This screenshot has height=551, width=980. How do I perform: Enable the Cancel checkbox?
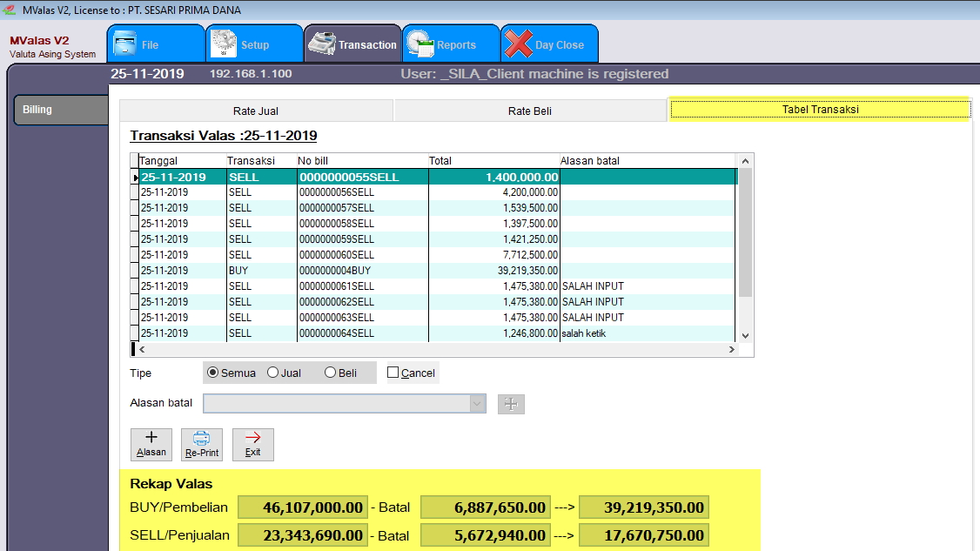pyautogui.click(x=393, y=373)
